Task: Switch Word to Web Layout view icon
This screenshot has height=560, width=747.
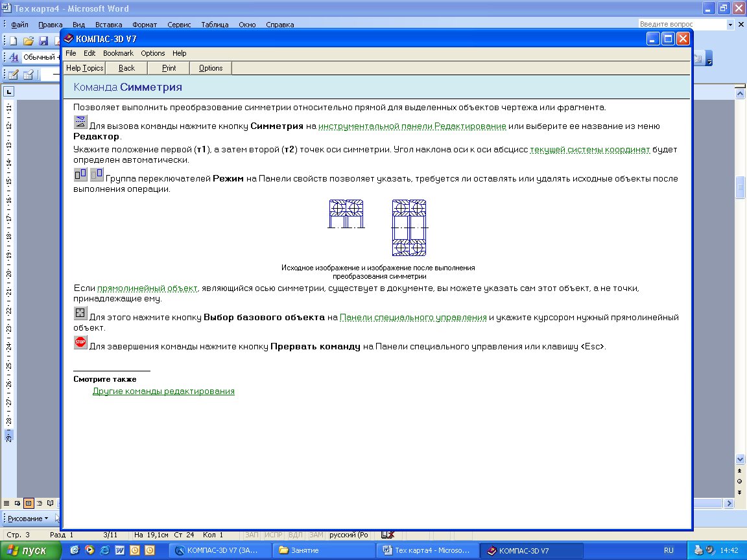Action: 17,504
